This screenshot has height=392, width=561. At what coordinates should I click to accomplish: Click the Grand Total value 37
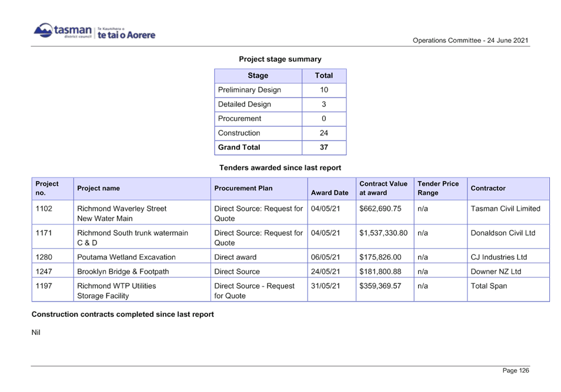coord(324,147)
